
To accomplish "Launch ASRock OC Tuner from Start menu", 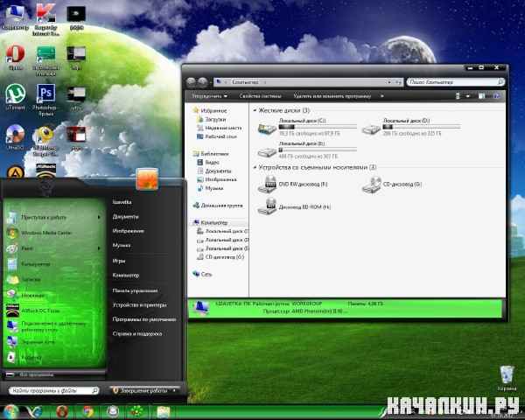I will pos(40,311).
